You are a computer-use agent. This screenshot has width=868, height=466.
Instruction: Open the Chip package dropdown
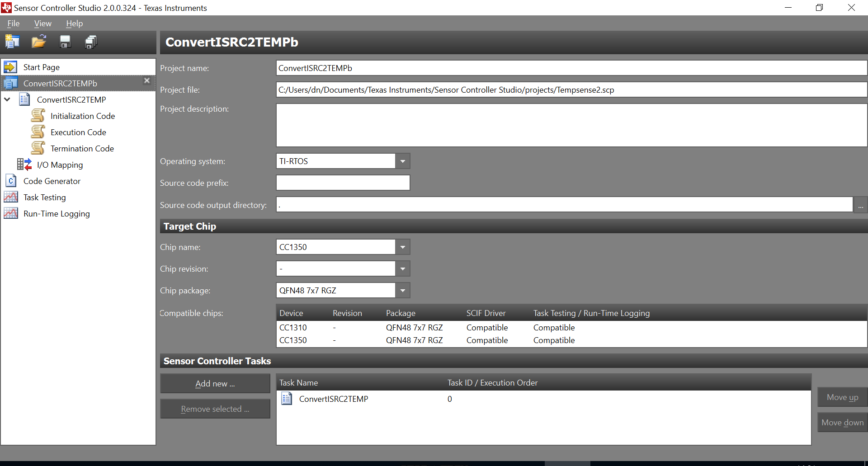403,290
